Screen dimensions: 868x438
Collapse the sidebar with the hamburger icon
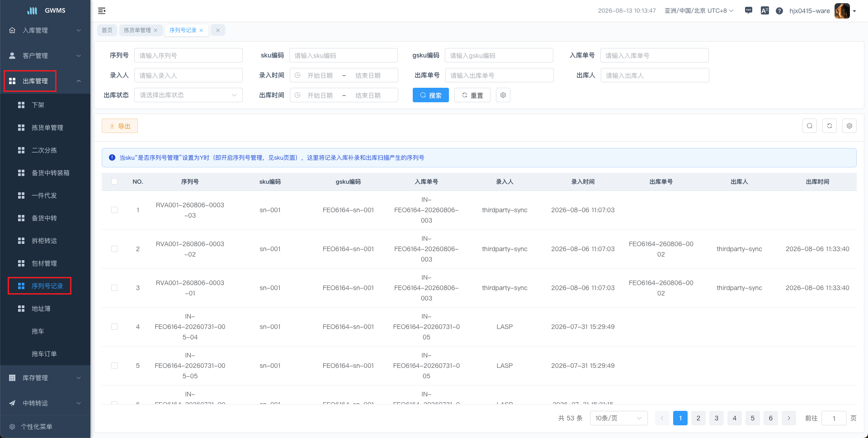[102, 11]
